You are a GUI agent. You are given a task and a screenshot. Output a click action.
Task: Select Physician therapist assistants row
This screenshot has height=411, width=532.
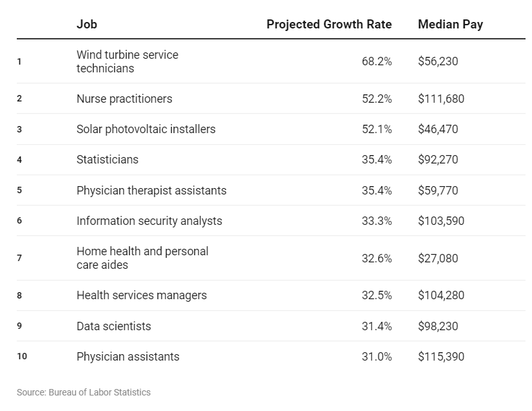(x=151, y=190)
